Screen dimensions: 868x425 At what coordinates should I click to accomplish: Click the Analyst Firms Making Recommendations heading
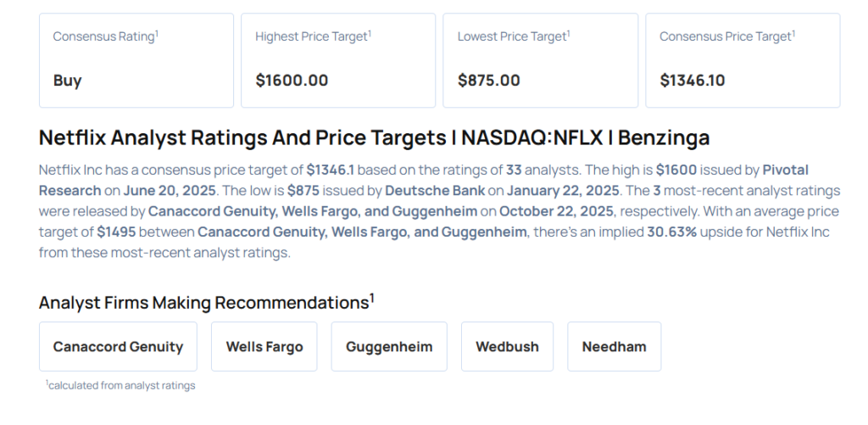206,302
